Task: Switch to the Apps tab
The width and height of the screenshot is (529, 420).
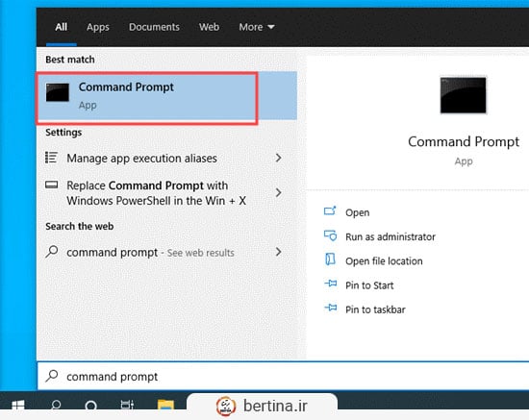Action: pyautogui.click(x=98, y=27)
